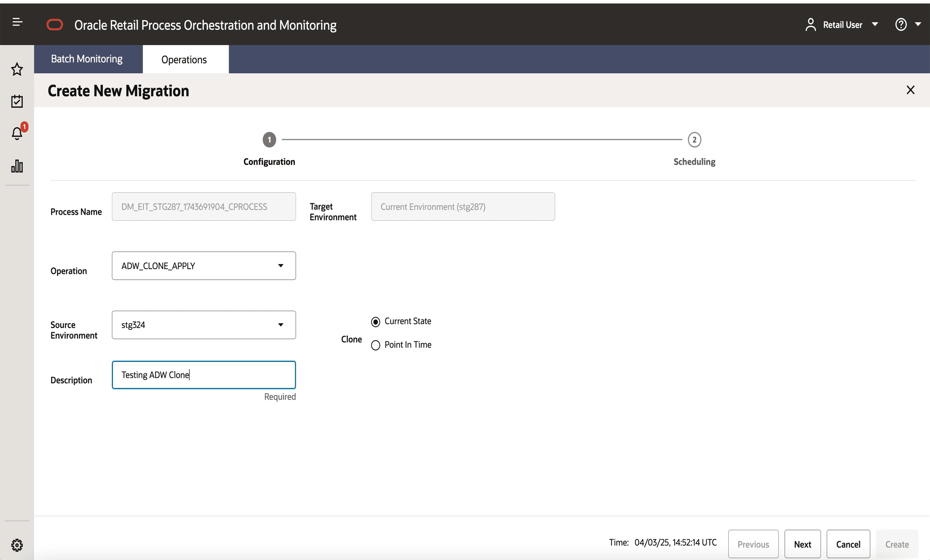Click the time value 04/03/25, 14:52:14 UTC
Screen dimensions: 930x560
click(x=675, y=542)
